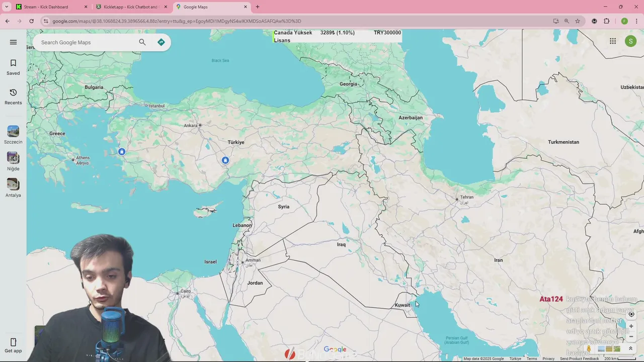Viewport: 644px width, 362px height.
Task: Zoom out with the minus button
Action: [631, 336]
